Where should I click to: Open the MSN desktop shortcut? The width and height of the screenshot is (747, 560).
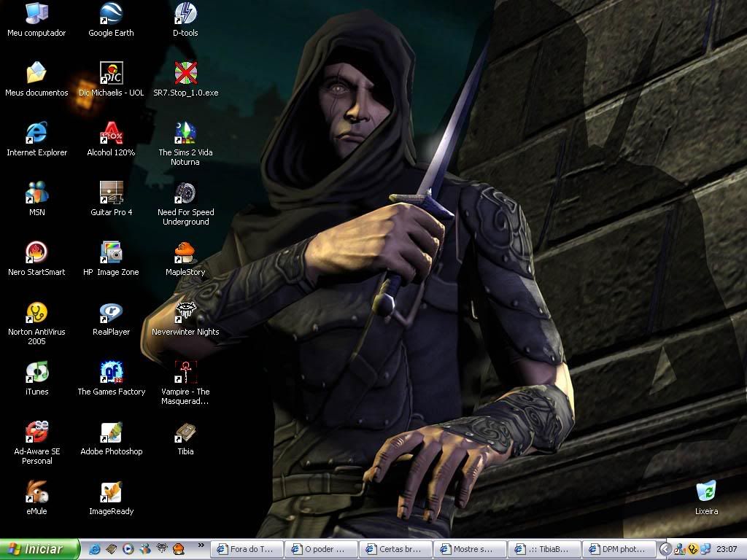pos(36,199)
